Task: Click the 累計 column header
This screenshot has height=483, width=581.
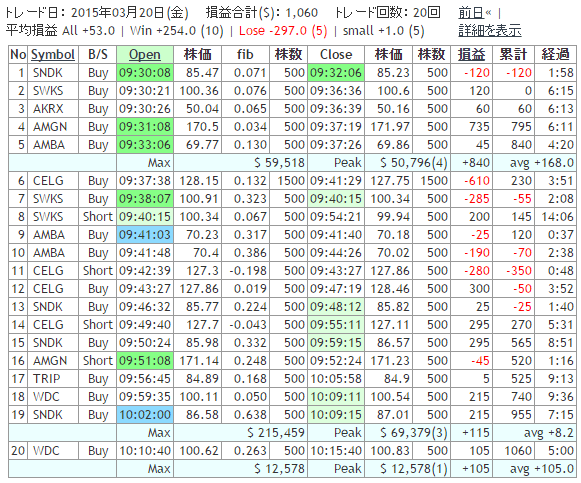Action: [x=514, y=54]
